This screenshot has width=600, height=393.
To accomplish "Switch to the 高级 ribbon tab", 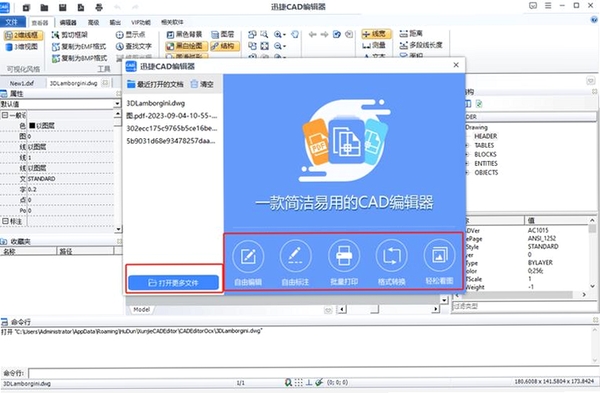I will [x=94, y=23].
